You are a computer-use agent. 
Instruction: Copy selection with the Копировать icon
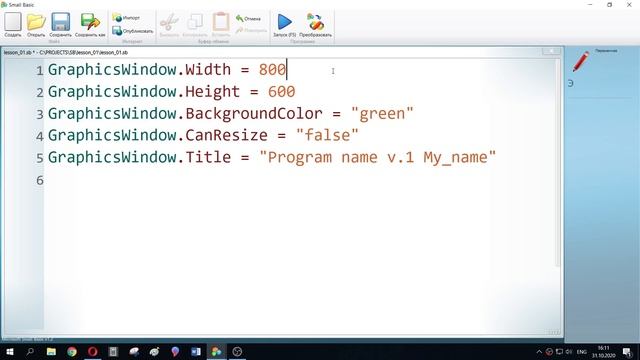[195, 24]
